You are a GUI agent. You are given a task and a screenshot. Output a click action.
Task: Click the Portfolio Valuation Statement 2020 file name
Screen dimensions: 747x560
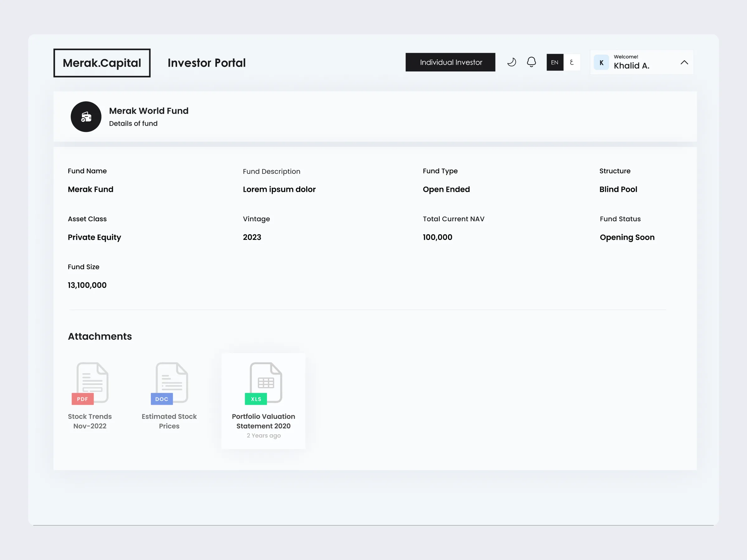tap(263, 421)
